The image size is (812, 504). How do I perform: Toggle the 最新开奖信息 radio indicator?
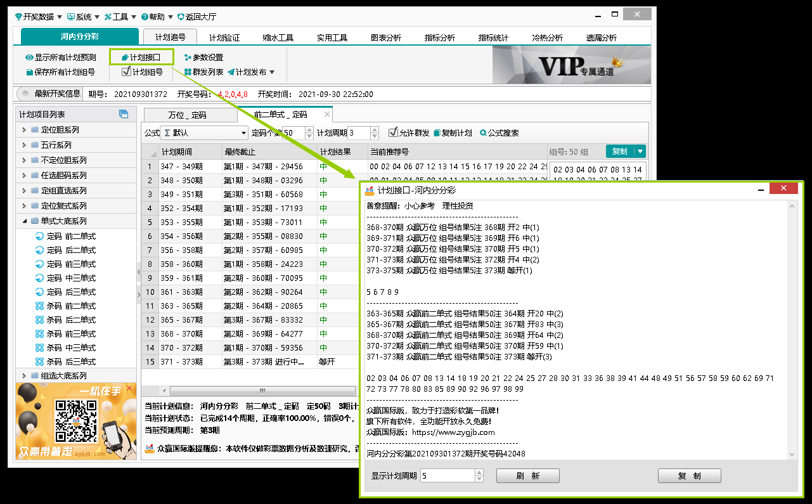[x=25, y=94]
